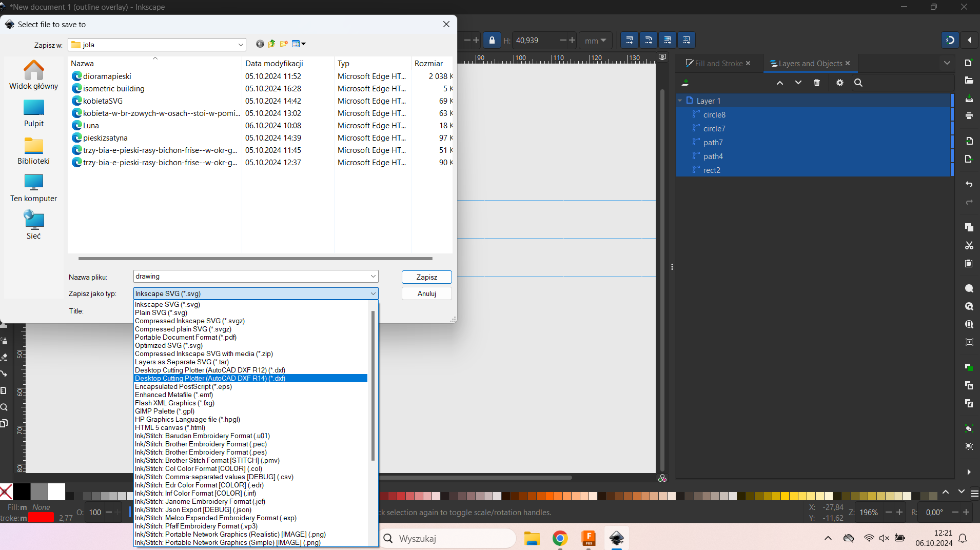
Task: Click the Anuluj cancel button
Action: tap(426, 293)
